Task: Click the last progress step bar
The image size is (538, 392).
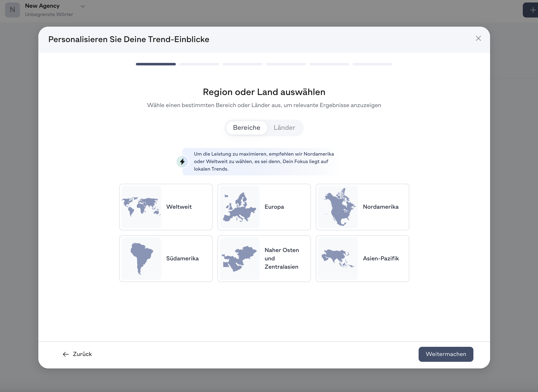Action: (x=372, y=64)
